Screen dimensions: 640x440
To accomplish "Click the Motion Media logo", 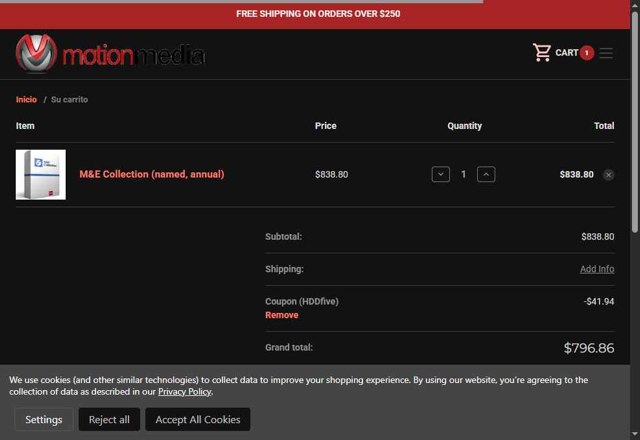I will [110, 53].
